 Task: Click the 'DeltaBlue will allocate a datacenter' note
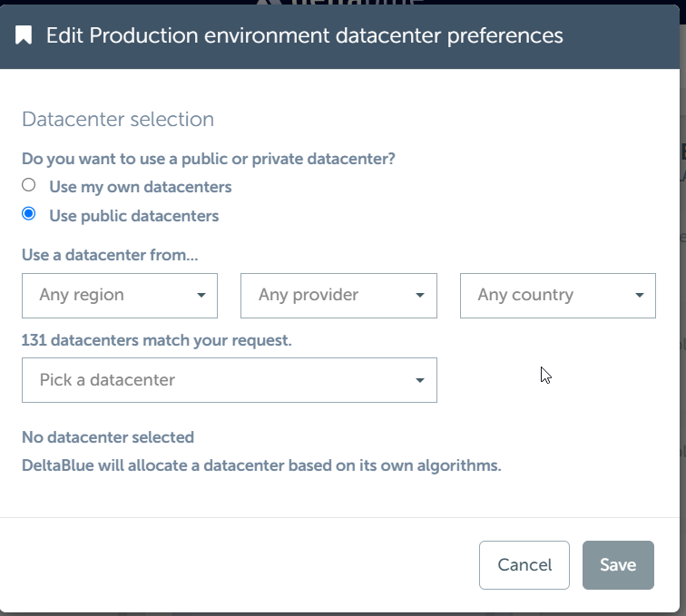coord(261,465)
